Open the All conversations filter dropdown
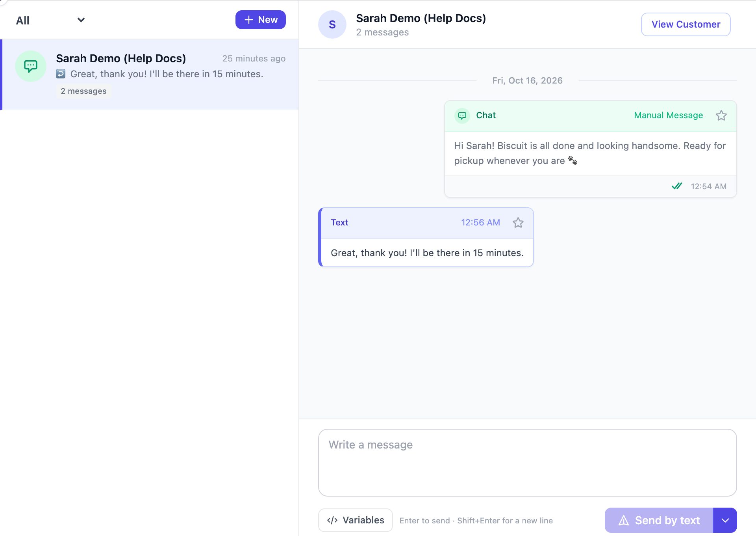Viewport: 756px width, 536px height. click(x=50, y=20)
